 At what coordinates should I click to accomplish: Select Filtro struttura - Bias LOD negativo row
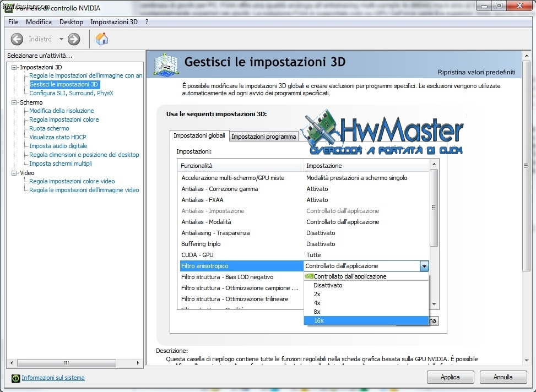click(241, 277)
